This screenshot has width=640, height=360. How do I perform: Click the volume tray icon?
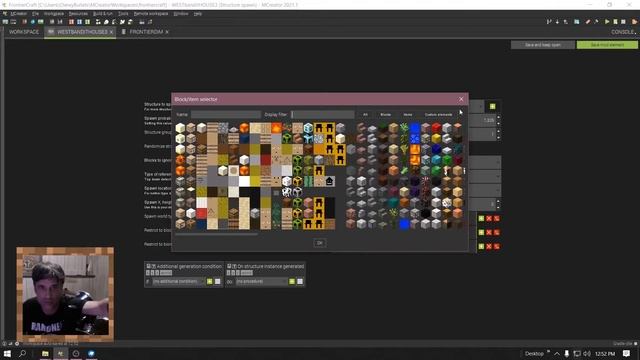(587, 353)
